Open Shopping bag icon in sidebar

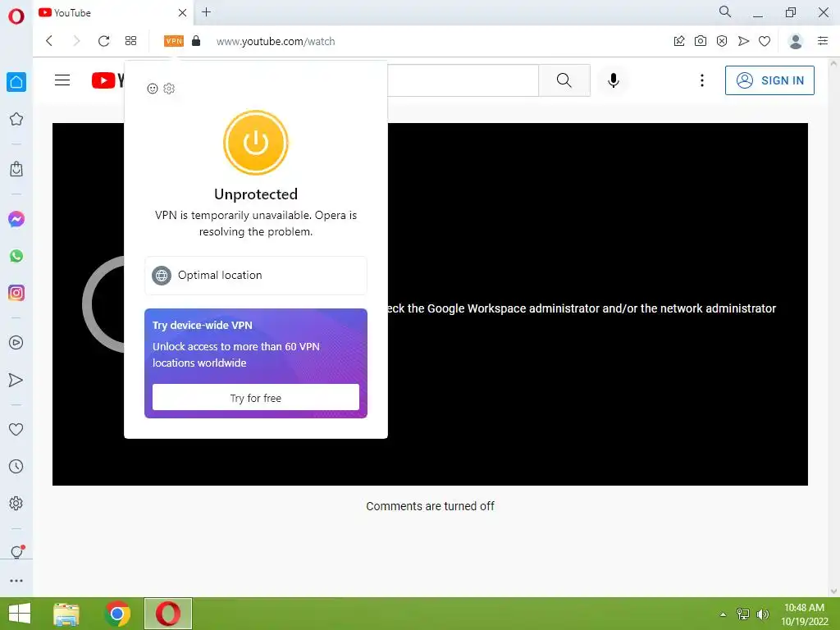click(16, 169)
